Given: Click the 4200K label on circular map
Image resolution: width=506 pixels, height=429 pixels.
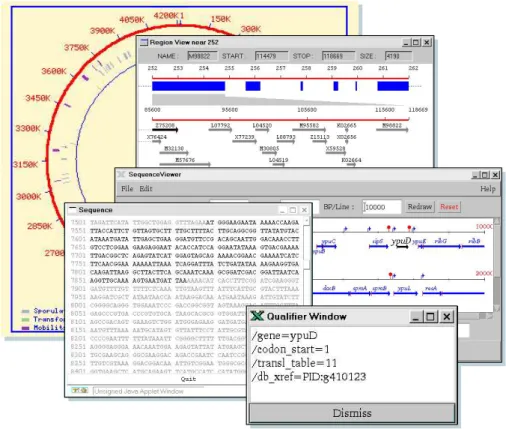Looking at the screenshot, I should coord(166,15).
